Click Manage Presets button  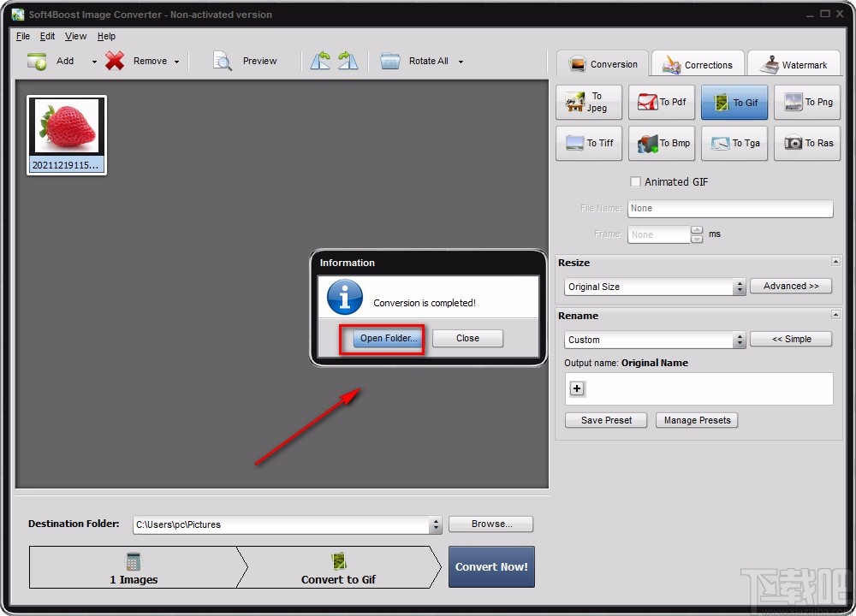pyautogui.click(x=697, y=420)
